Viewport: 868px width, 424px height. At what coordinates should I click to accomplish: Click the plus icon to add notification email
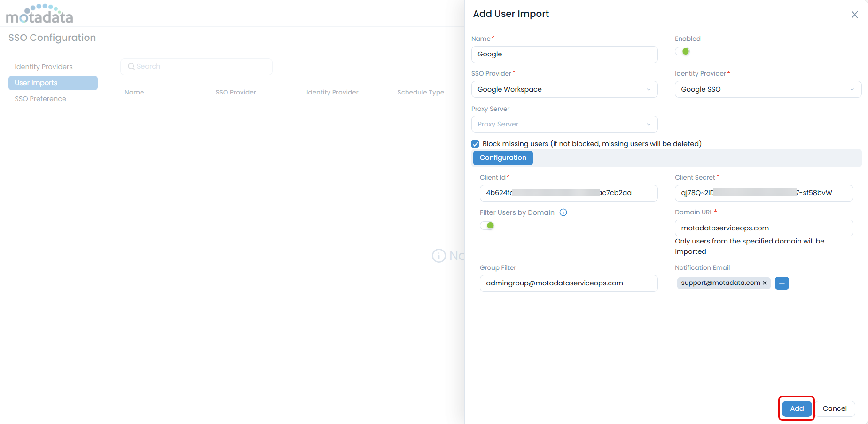tap(782, 283)
